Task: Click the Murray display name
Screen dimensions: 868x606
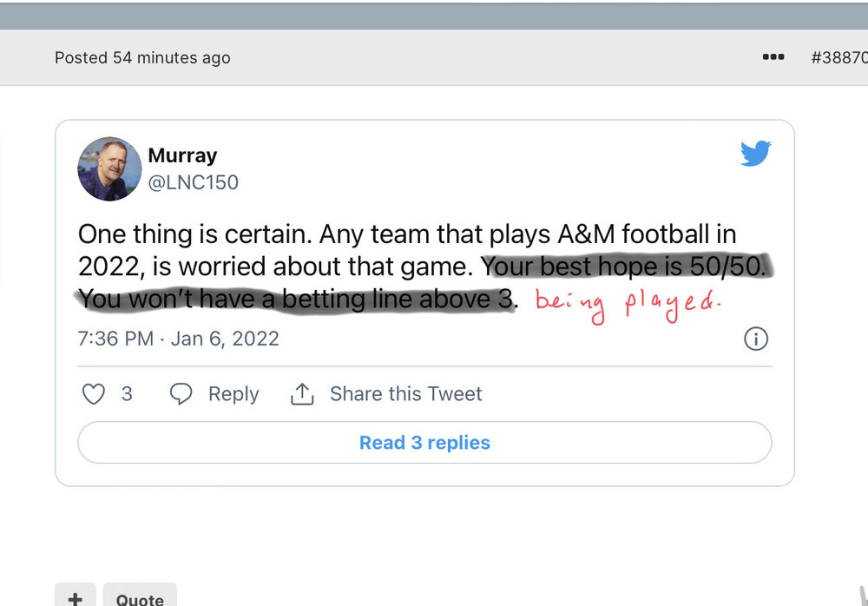Action: point(182,155)
